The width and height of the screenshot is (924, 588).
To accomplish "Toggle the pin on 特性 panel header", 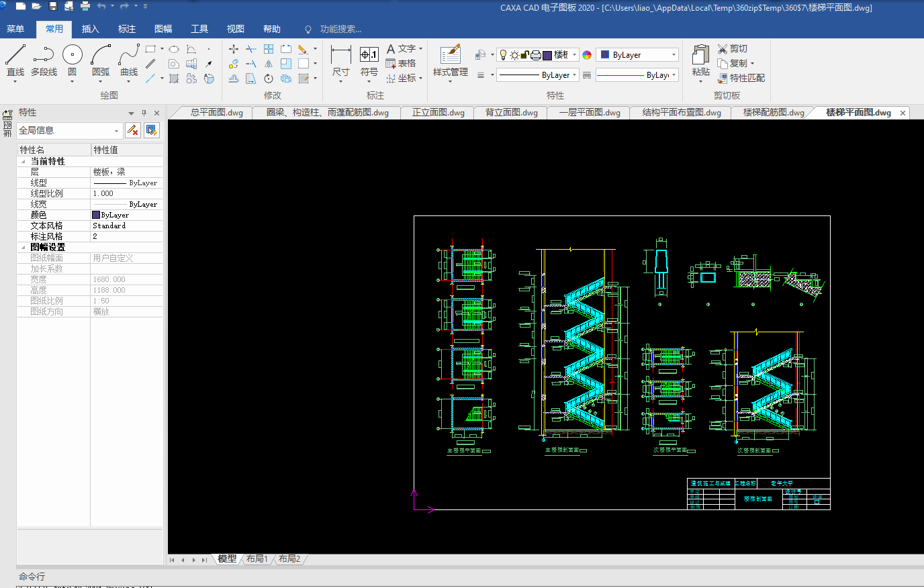I will (144, 113).
